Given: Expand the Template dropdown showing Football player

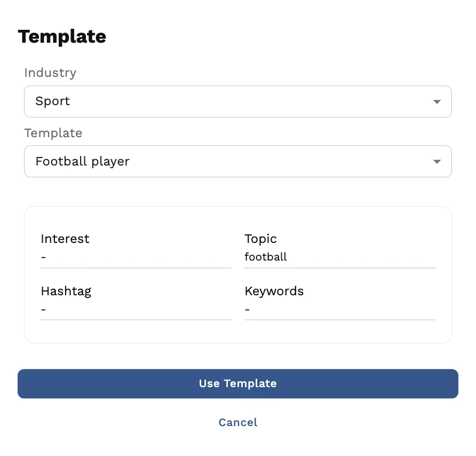Looking at the screenshot, I should (237, 161).
